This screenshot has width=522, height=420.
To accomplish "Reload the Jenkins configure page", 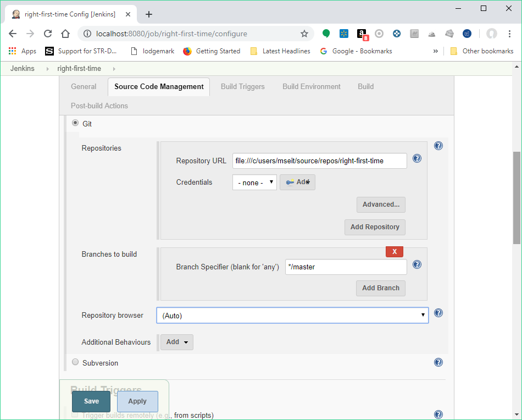I will 48,34.
